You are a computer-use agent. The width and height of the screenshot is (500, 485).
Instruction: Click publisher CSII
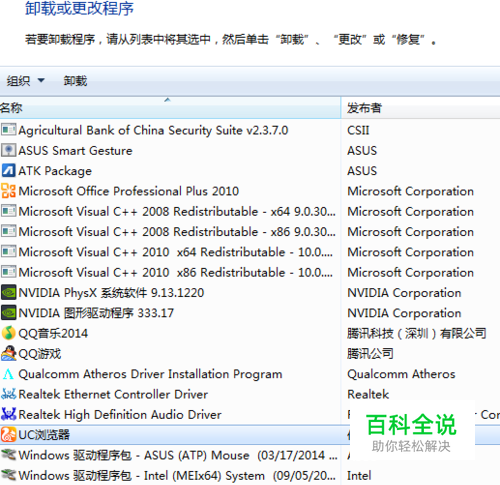pyautogui.click(x=358, y=130)
